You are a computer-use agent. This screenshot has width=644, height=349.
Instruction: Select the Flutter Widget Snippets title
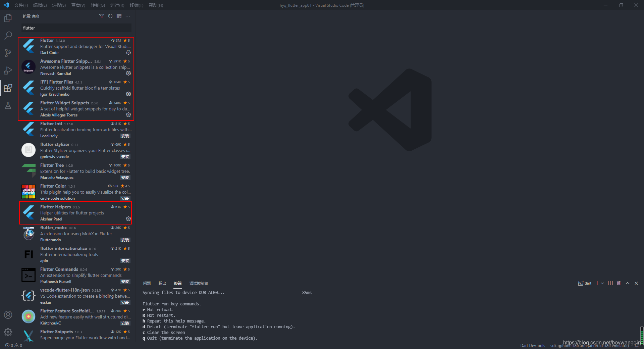click(x=65, y=103)
